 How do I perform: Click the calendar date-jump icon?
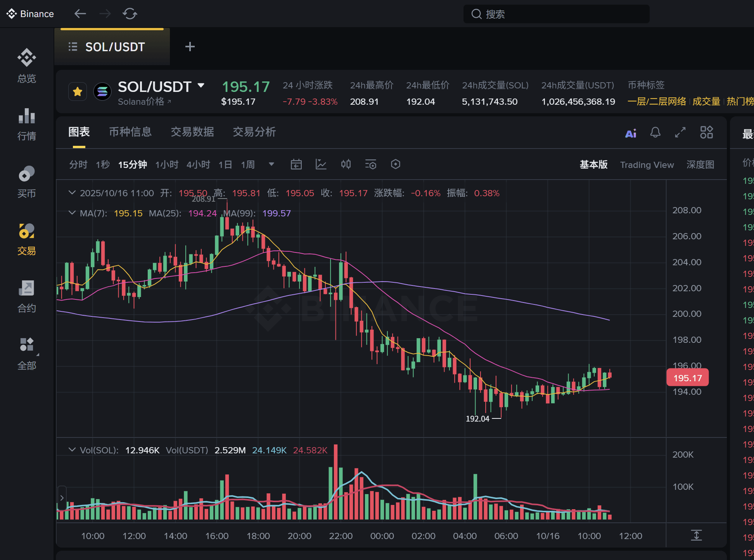point(296,164)
